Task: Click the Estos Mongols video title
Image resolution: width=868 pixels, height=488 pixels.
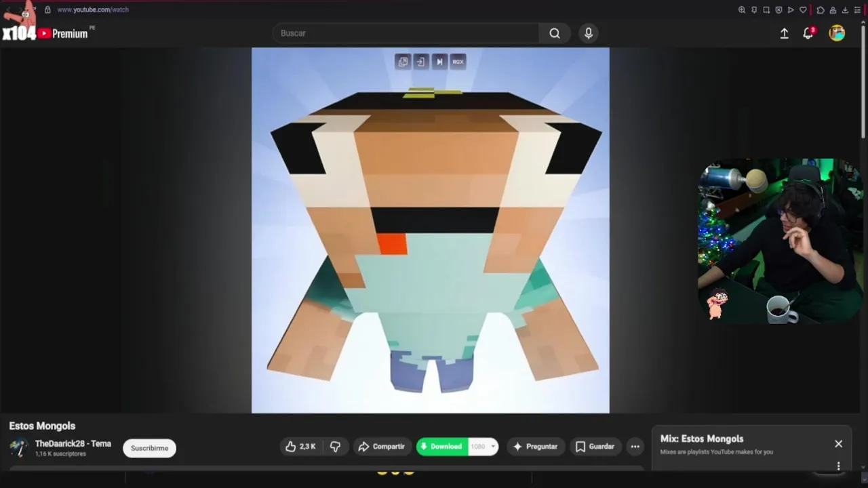Action: pyautogui.click(x=42, y=426)
